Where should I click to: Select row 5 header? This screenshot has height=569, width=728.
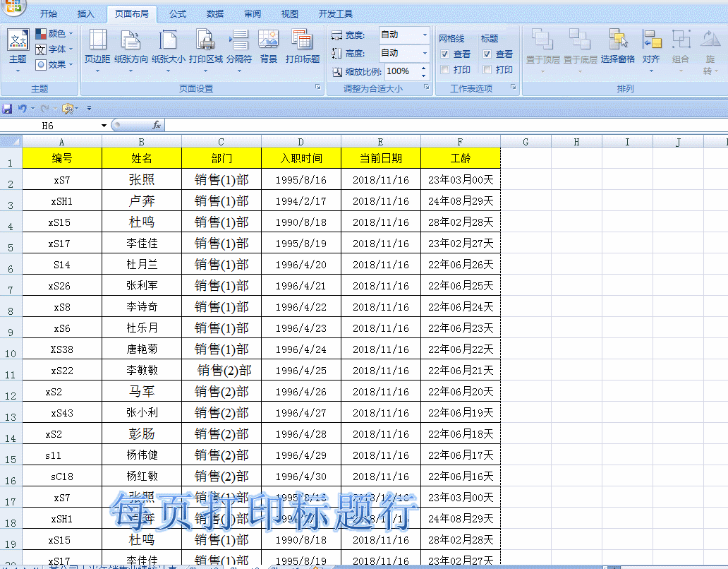[x=11, y=244]
